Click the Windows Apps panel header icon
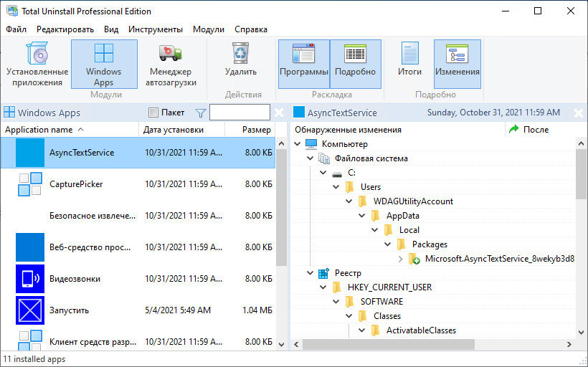This screenshot has width=588, height=367. 9,113
